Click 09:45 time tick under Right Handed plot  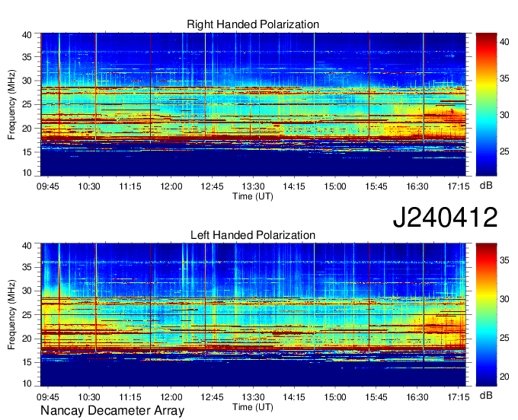pyautogui.click(x=48, y=186)
